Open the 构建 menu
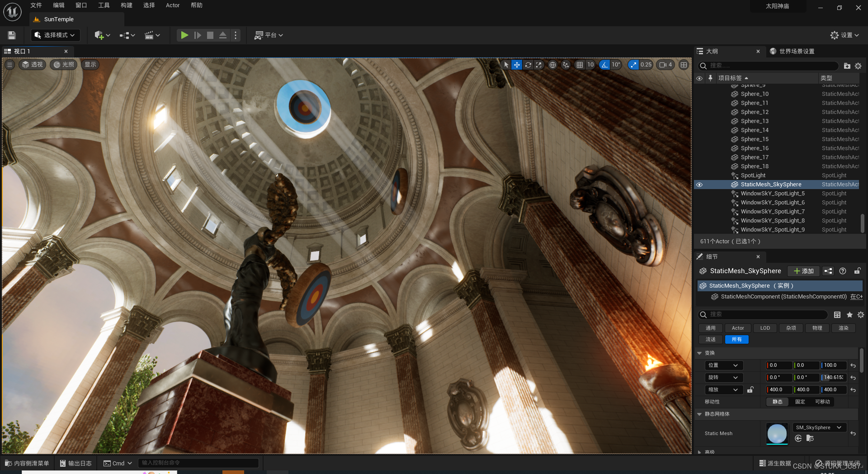 (127, 5)
